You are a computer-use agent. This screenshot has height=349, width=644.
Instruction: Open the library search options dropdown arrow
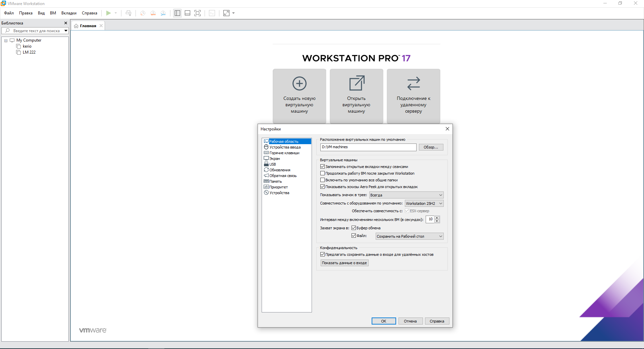pos(66,31)
